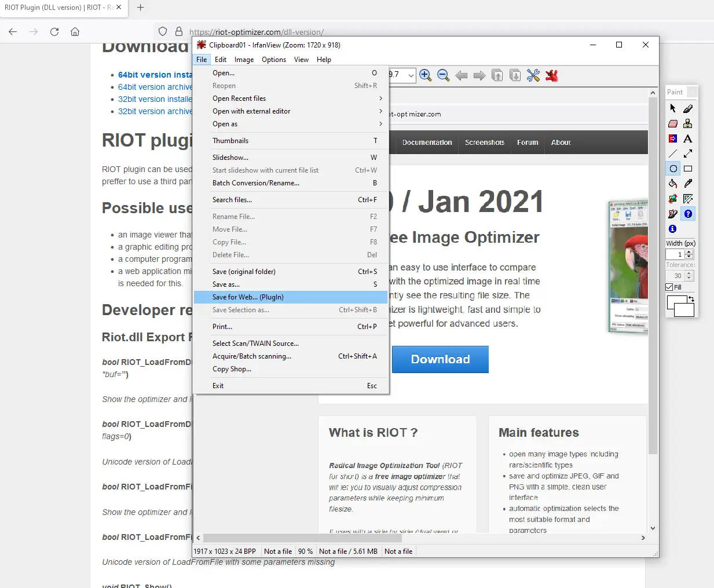Viewport: 714px width, 588px height.
Task: Choose Exit from File menu
Action: [x=291, y=386]
